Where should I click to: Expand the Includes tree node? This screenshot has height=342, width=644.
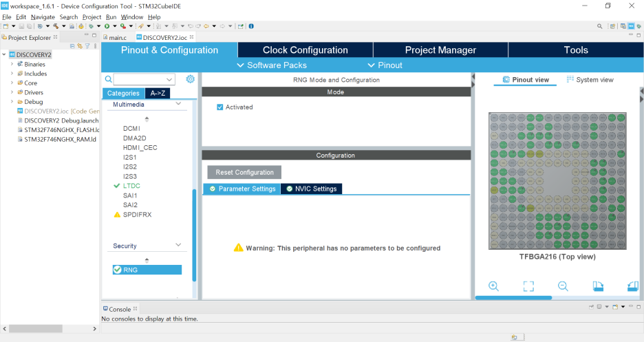[x=12, y=74]
